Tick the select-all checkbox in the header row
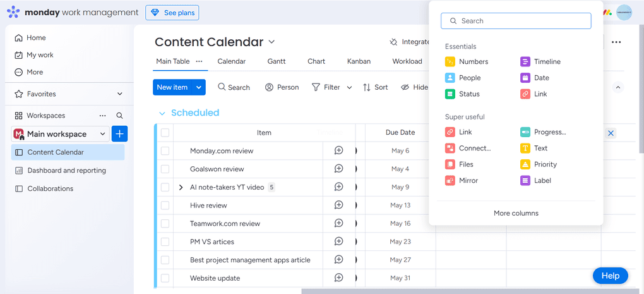This screenshot has width=644, height=294. [x=165, y=132]
